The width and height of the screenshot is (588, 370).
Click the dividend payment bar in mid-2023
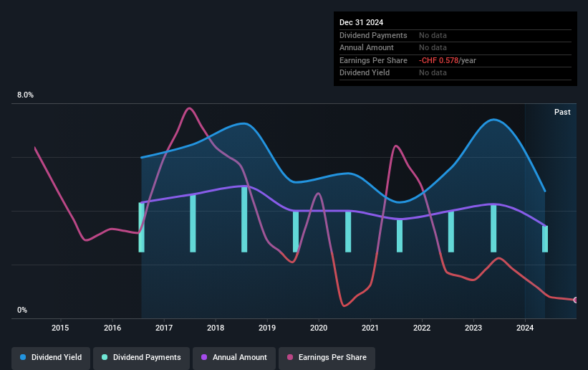[x=493, y=229]
